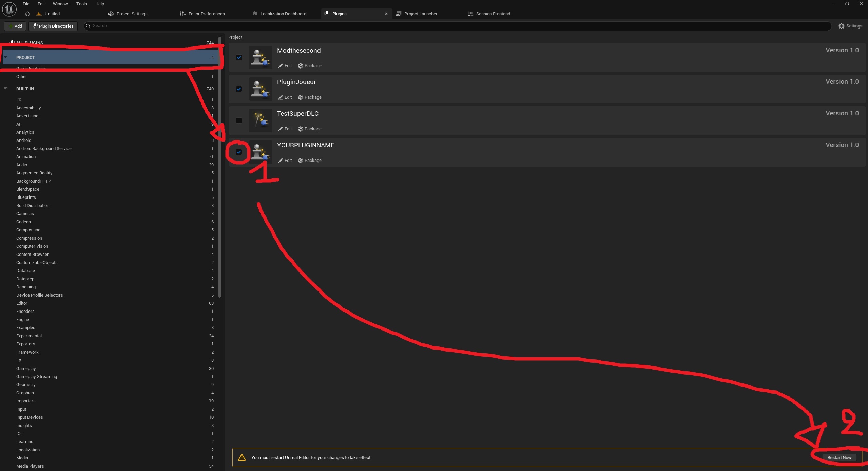
Task: Click the Restart Now button
Action: coord(839,457)
